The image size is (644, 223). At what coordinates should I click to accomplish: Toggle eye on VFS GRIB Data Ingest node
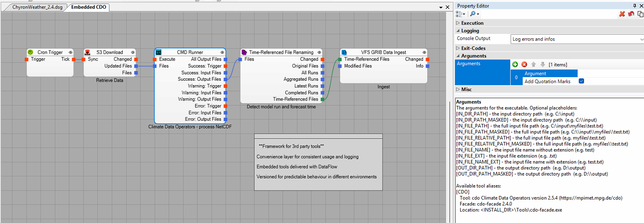424,52
